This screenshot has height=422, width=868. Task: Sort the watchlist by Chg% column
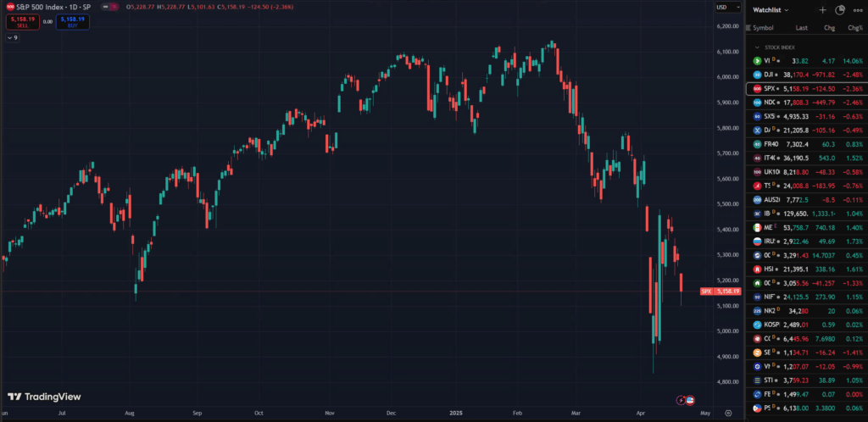pos(854,28)
